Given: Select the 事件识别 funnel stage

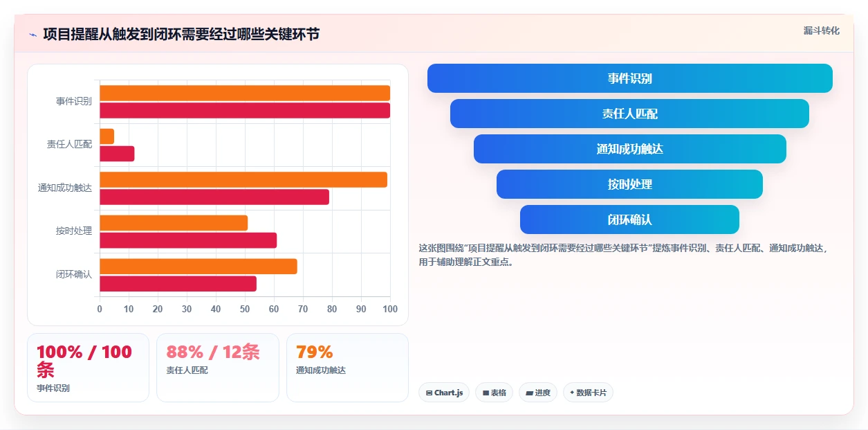Looking at the screenshot, I should 629,78.
